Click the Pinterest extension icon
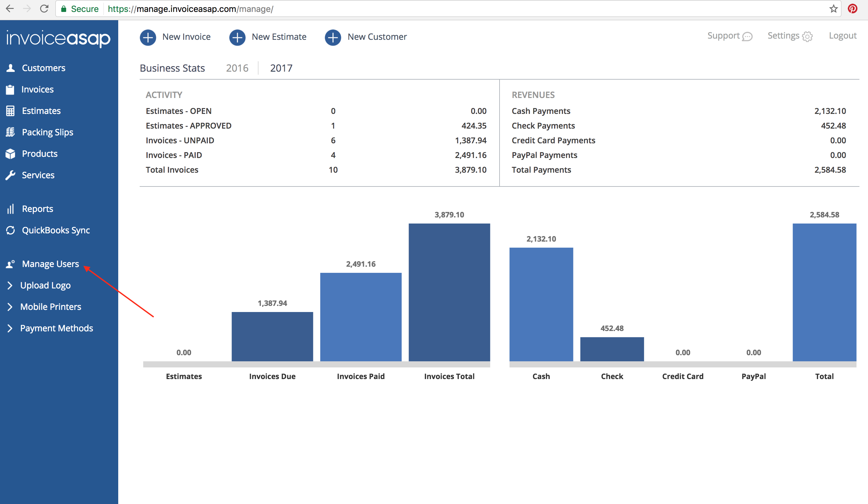The image size is (868, 504). click(852, 9)
